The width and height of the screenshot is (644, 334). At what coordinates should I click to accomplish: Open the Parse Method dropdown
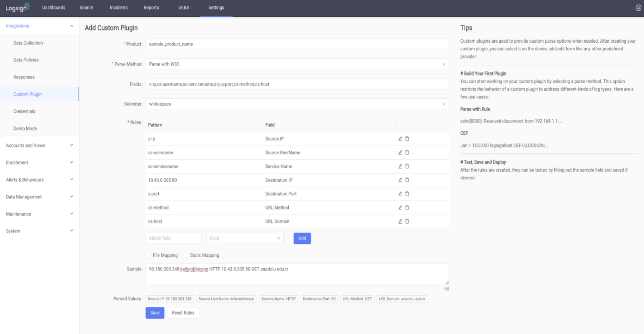coord(297,64)
